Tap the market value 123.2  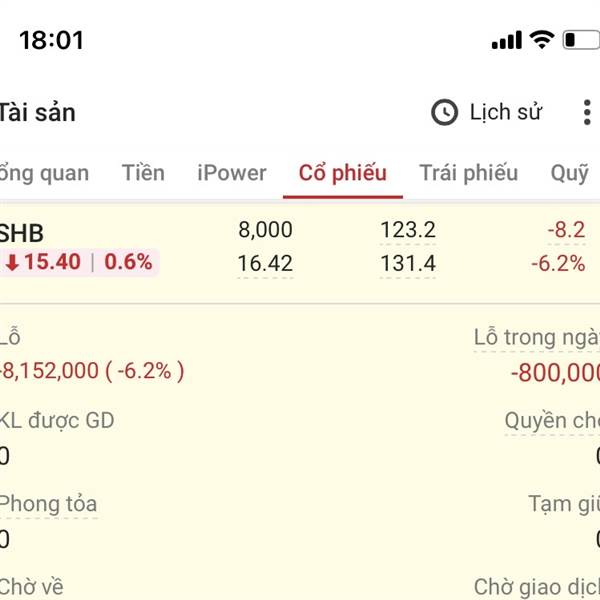(408, 230)
